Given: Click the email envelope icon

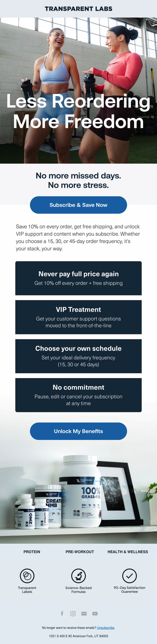Looking at the screenshot, I should (84, 613).
